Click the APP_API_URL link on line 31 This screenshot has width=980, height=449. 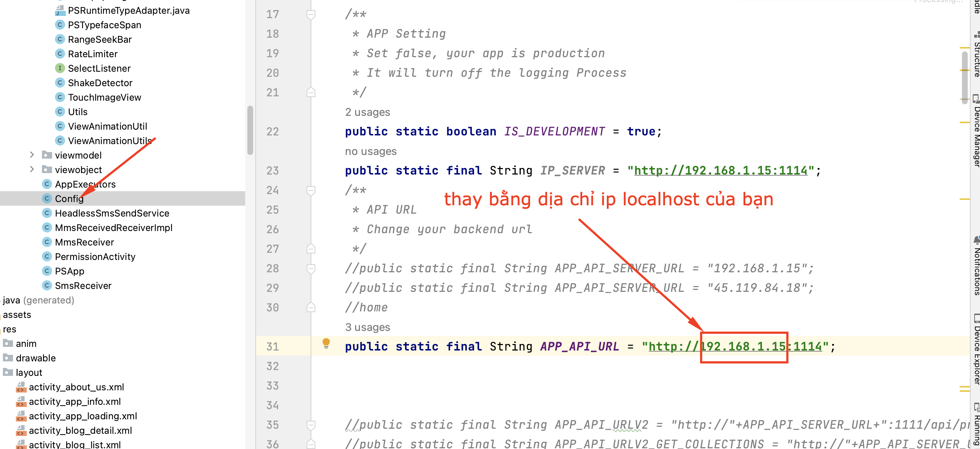tap(735, 346)
